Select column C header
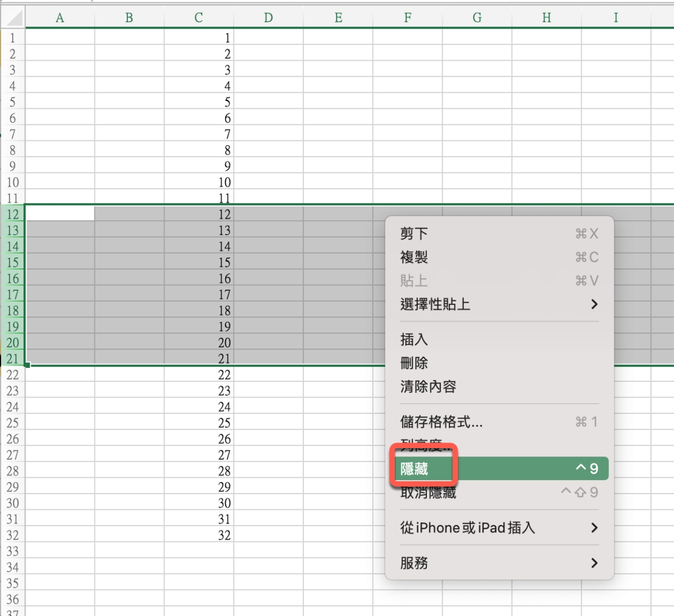Image resolution: width=674 pixels, height=616 pixels. 199,18
